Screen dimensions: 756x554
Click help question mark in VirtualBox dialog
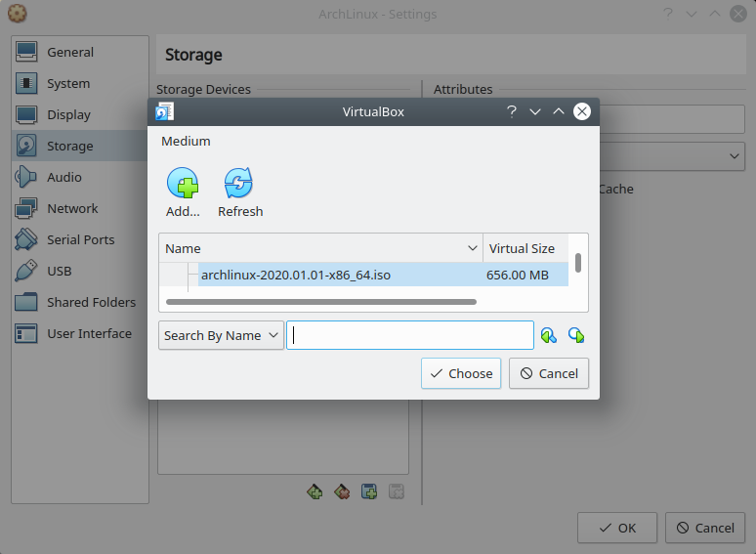pyautogui.click(x=512, y=111)
